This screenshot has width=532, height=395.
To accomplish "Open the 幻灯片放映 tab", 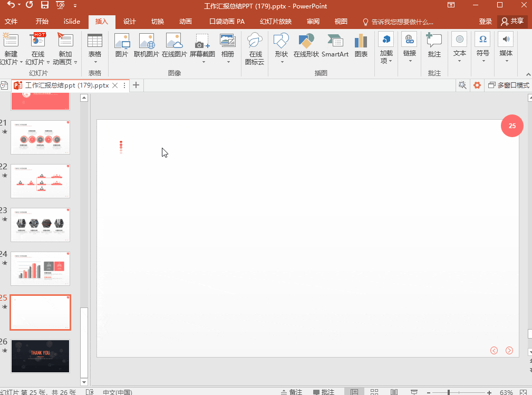I will click(x=276, y=22).
